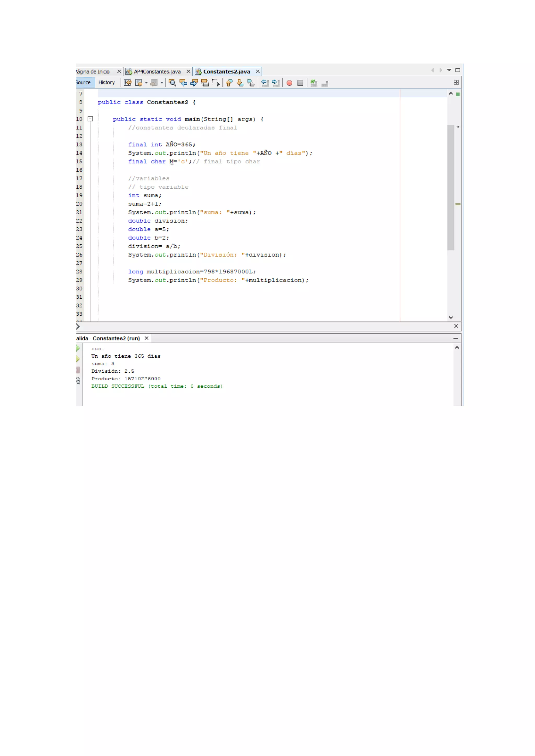Click the Find Selection magnifier icon

pyautogui.click(x=172, y=83)
